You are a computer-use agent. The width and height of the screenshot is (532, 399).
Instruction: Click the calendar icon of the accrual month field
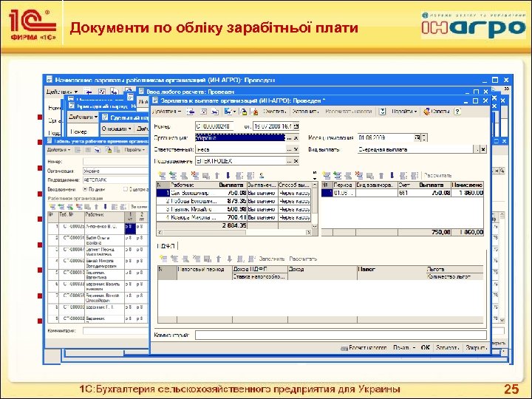point(417,137)
